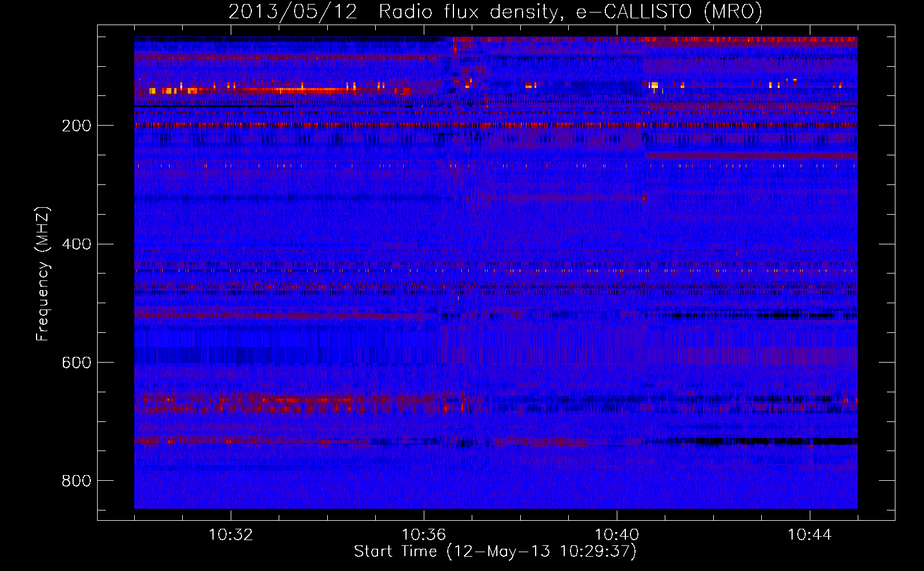This screenshot has height=571, width=924.
Task: Click the 600 frequency tick label
Action: click(77, 363)
